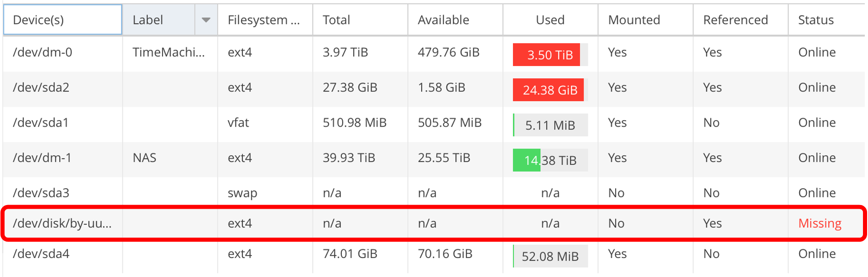Image resolution: width=868 pixels, height=277 pixels.
Task: Select the /dev/dm-0 TimeMachine row
Action: [x=434, y=53]
